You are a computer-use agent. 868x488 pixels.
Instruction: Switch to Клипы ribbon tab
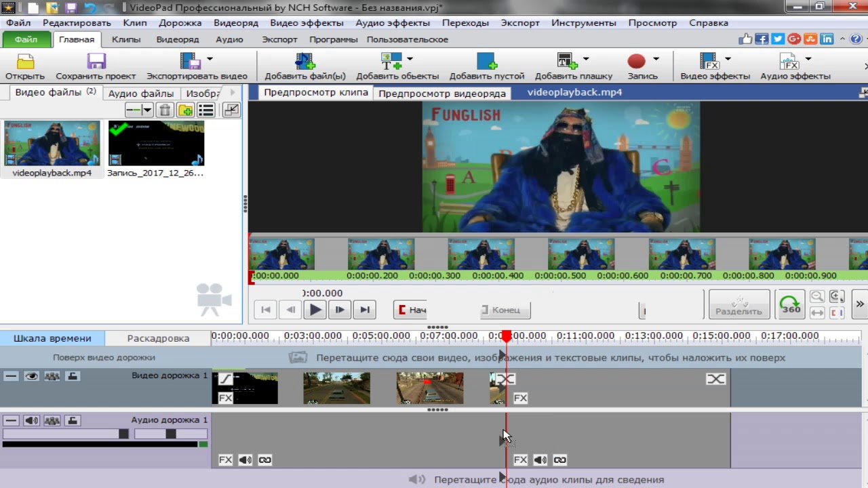tap(126, 39)
